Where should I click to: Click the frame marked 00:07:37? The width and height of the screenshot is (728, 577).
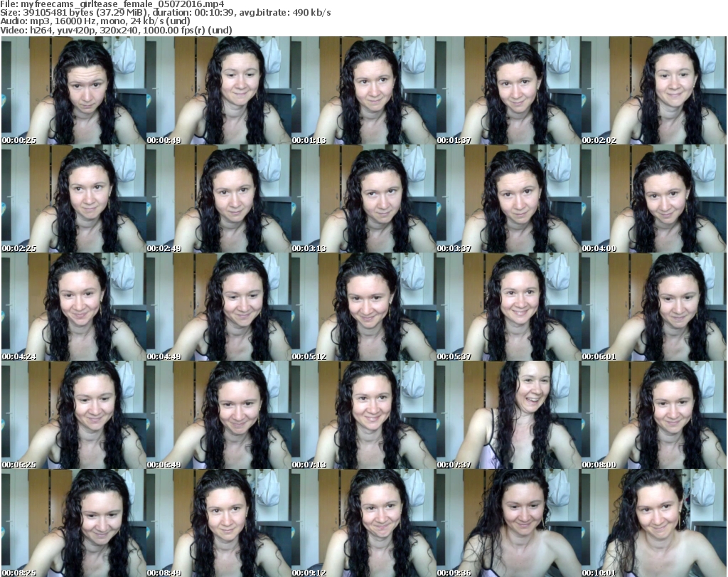tap(508, 415)
